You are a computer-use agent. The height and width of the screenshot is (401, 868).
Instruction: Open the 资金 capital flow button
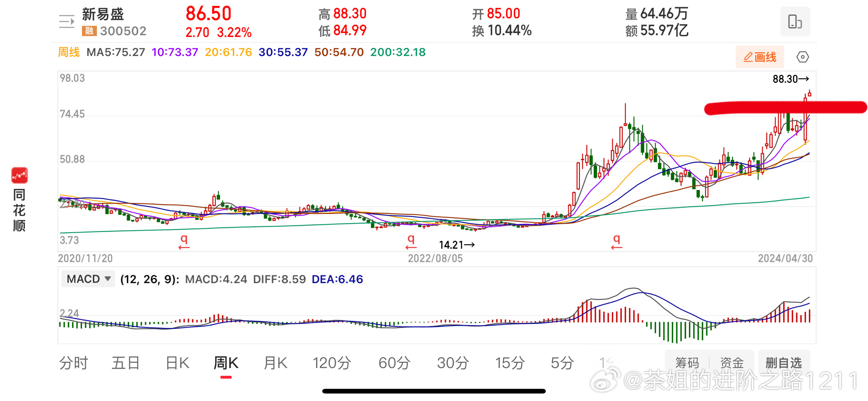(x=732, y=363)
